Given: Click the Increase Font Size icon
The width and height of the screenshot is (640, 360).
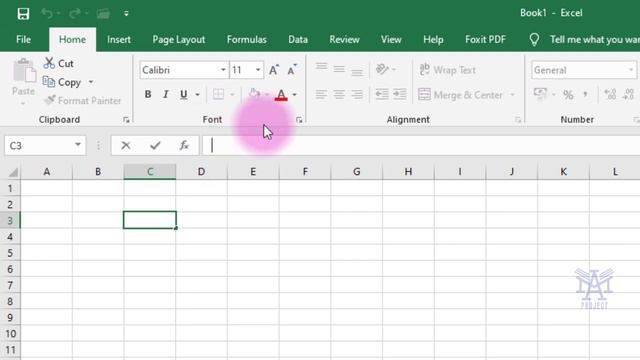Looking at the screenshot, I should (x=273, y=70).
